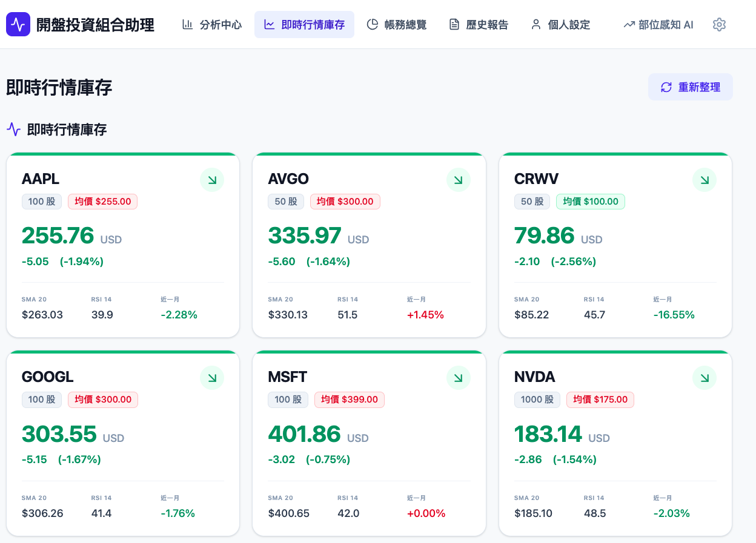Screen dimensions: 756x543
Task: Click the pulse icon beside section heading
Action: [13, 129]
